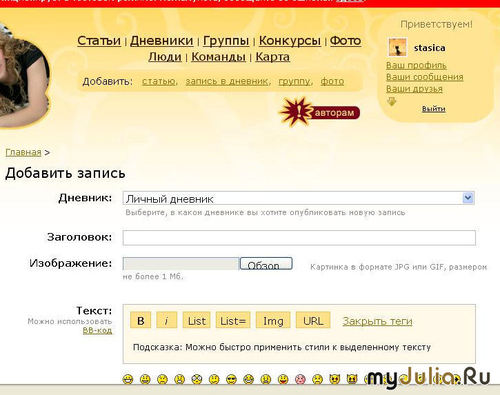Insert the sunglasses smiley emoticon
This screenshot has height=395, width=500.
(x=231, y=379)
